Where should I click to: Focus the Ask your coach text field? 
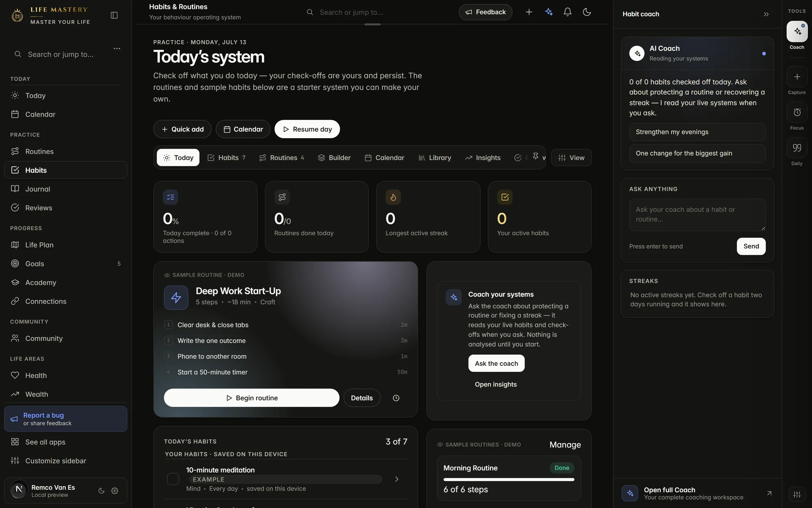[x=698, y=215]
